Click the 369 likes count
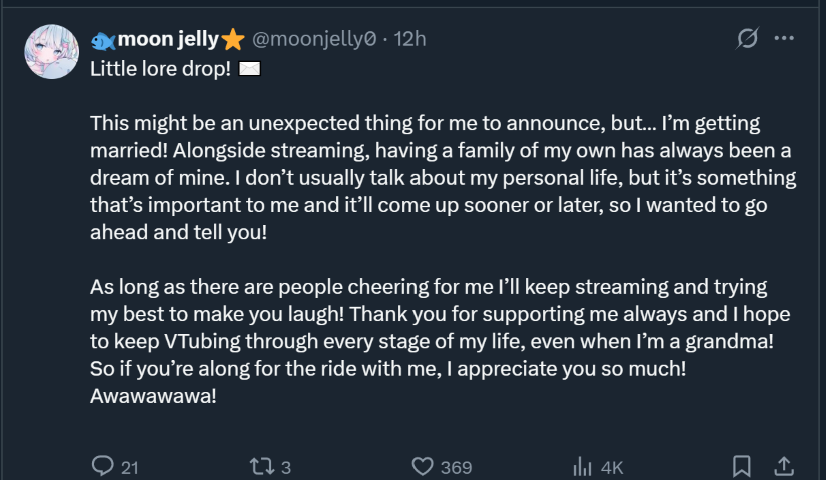Image resolution: width=826 pixels, height=480 pixels. tap(456, 467)
